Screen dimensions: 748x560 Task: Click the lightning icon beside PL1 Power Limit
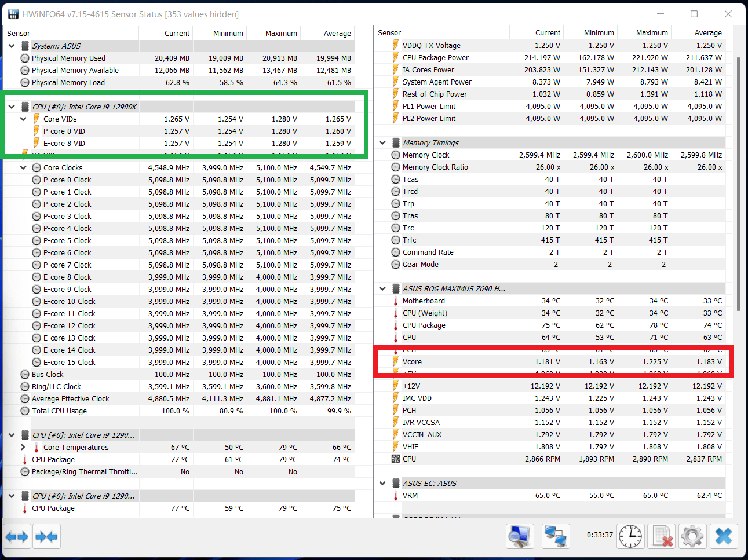[x=396, y=106]
